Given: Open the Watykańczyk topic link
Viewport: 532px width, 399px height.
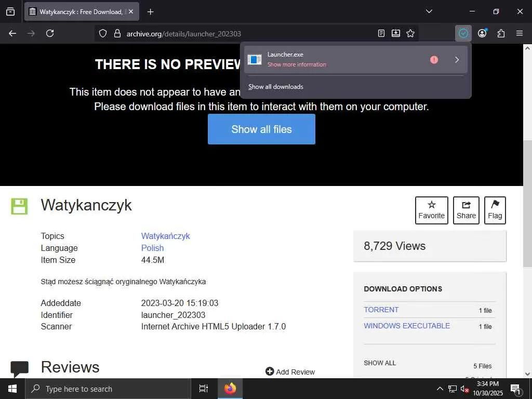Looking at the screenshot, I should coord(166,236).
